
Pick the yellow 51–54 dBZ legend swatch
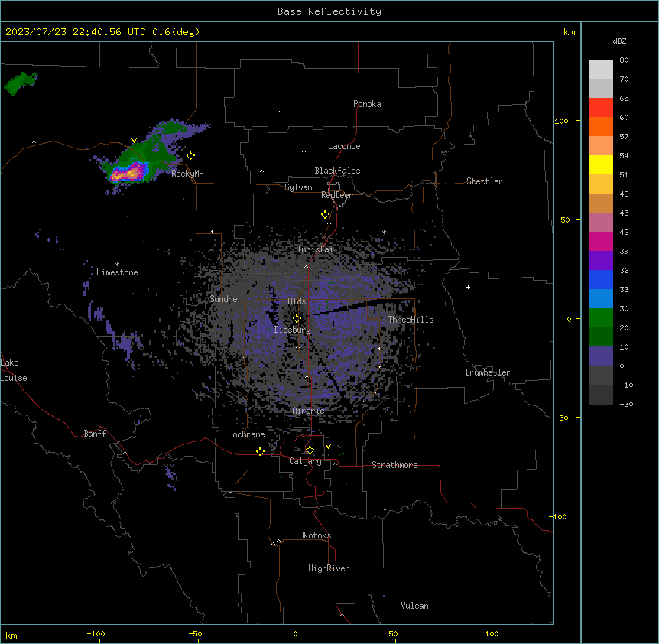pos(601,164)
